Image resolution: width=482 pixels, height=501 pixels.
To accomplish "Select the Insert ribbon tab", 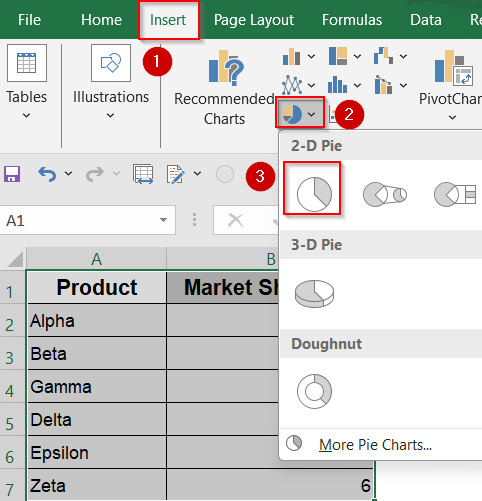I will 168,20.
